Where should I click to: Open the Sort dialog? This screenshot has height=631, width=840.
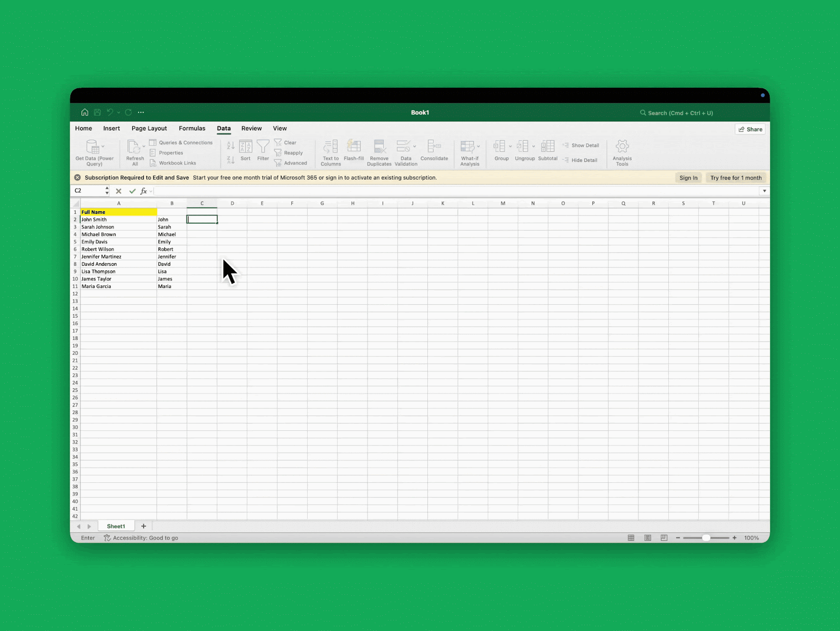(x=245, y=149)
